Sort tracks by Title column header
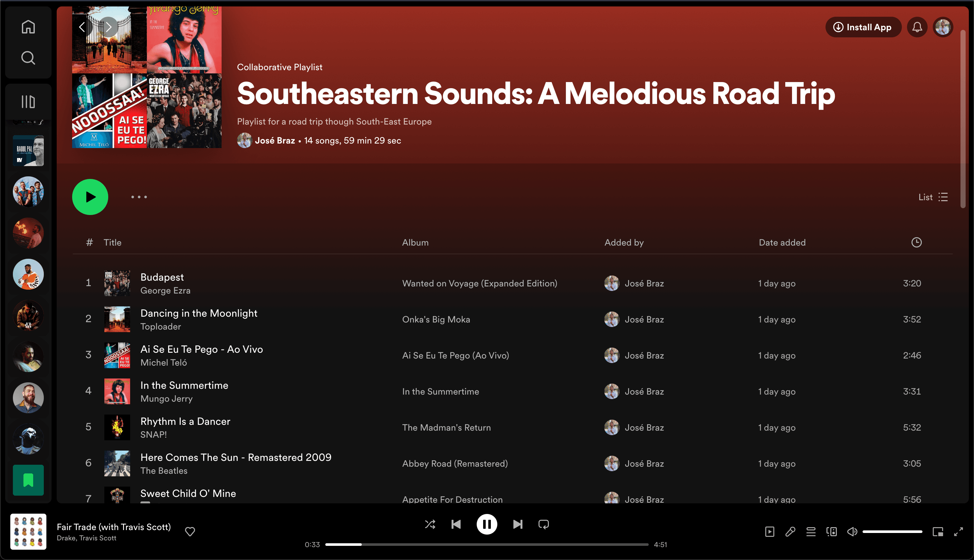Viewport: 974px width, 560px height. (x=112, y=243)
